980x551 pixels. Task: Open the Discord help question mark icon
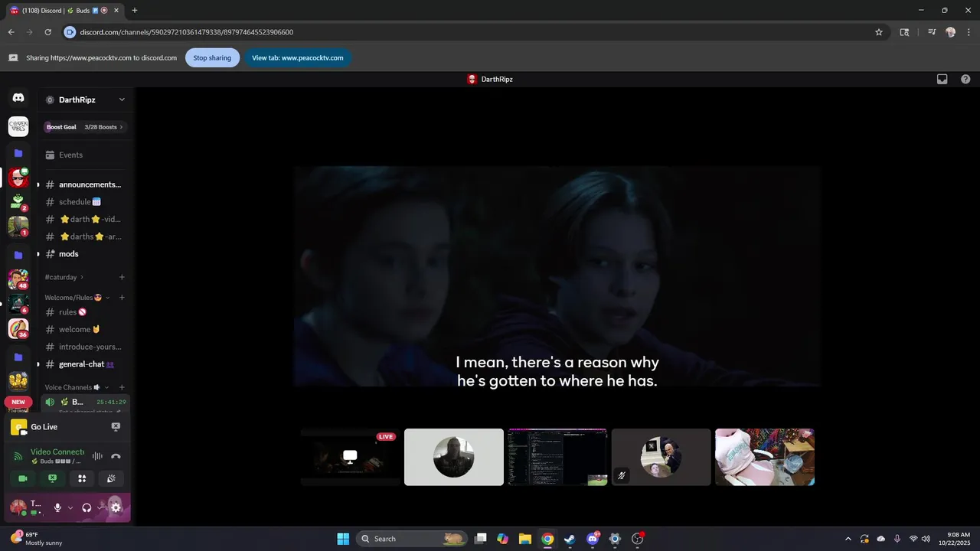click(965, 79)
